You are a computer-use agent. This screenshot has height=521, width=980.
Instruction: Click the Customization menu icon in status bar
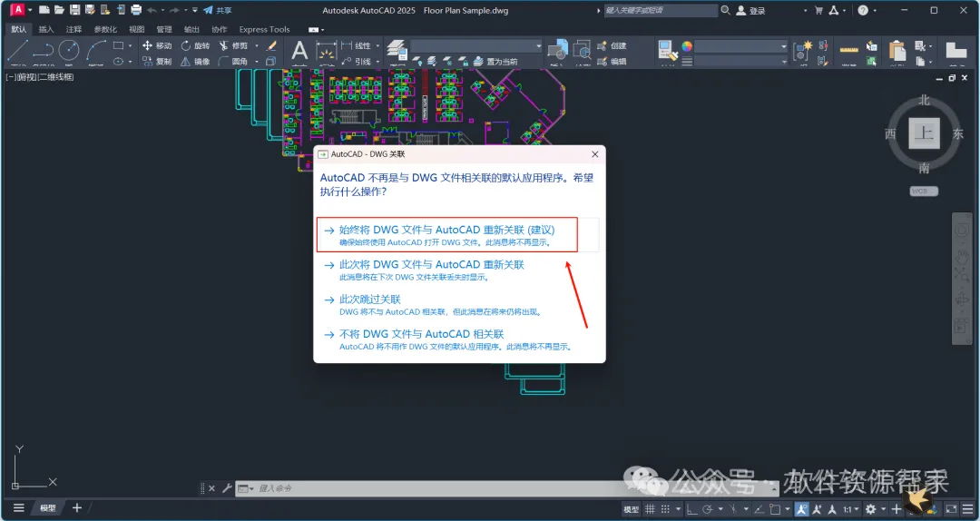tap(967, 509)
